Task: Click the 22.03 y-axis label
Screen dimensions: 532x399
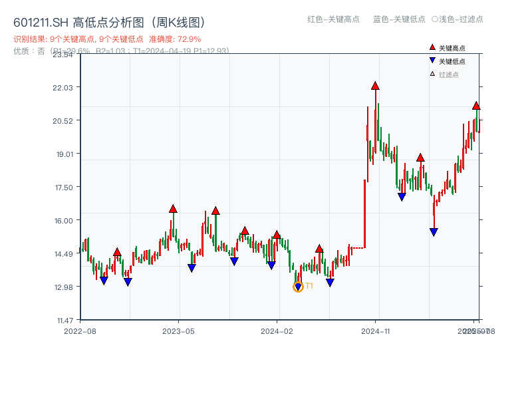Action: [63, 88]
